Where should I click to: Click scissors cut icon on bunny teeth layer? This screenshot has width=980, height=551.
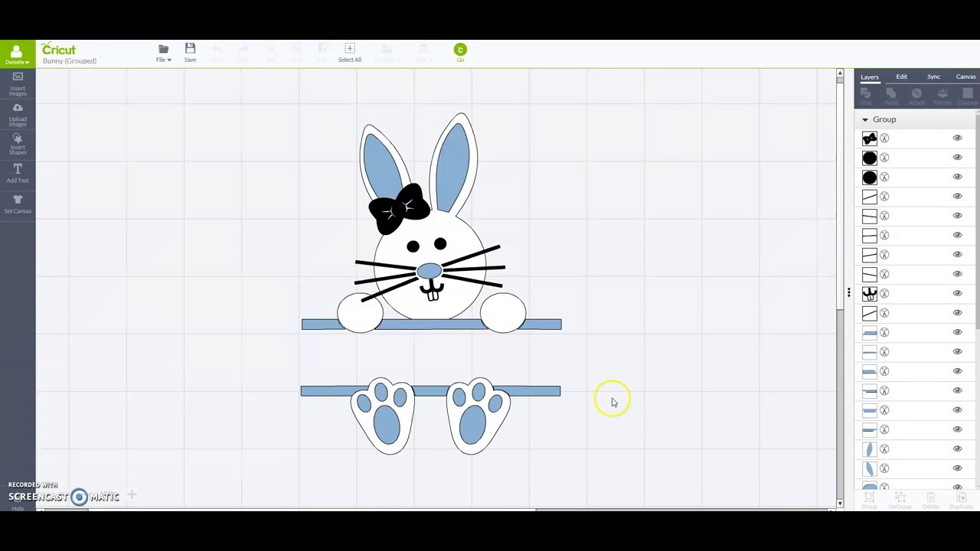[x=884, y=294]
